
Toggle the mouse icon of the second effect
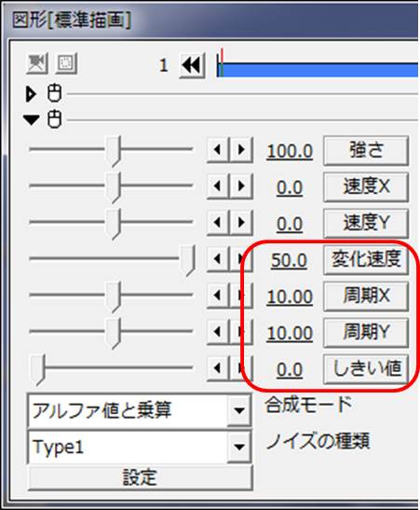54,119
